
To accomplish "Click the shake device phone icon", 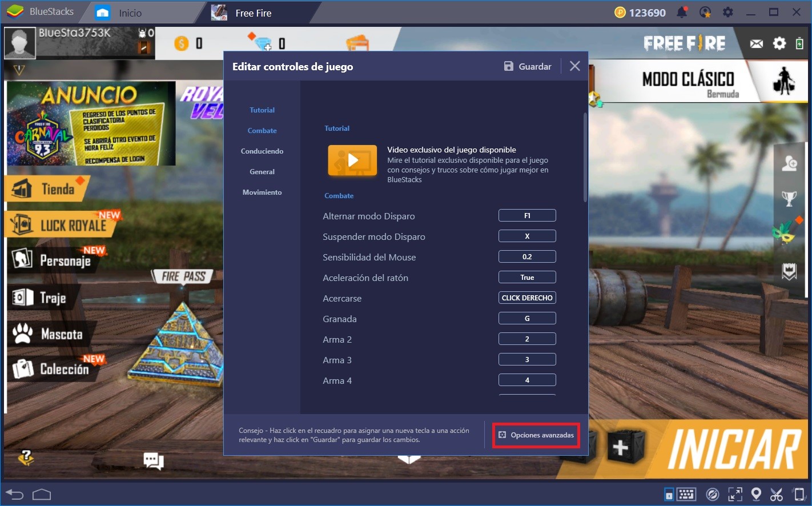I will pos(798,494).
